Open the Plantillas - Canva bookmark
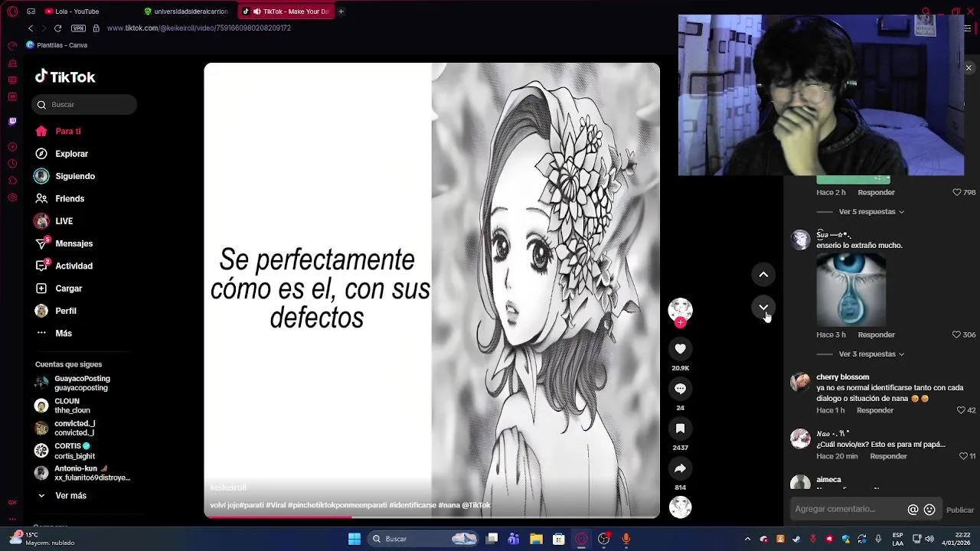Viewport: 980px width, 551px height. (57, 45)
